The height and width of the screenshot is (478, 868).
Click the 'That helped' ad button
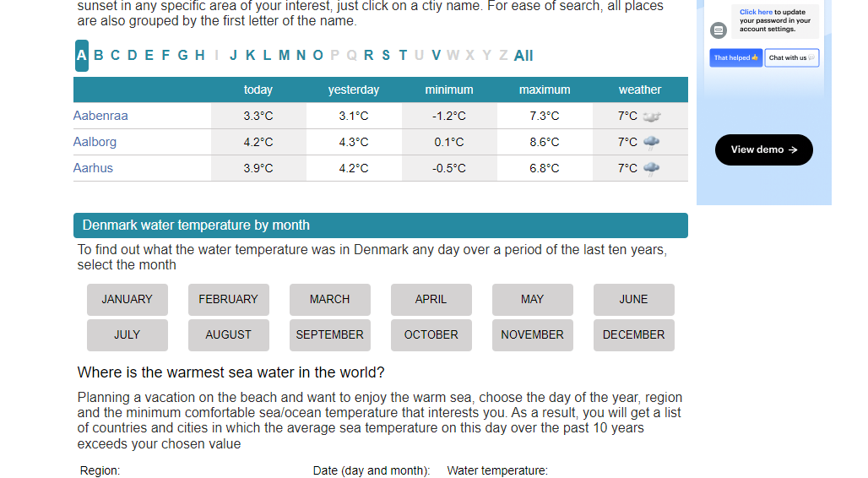coord(736,57)
